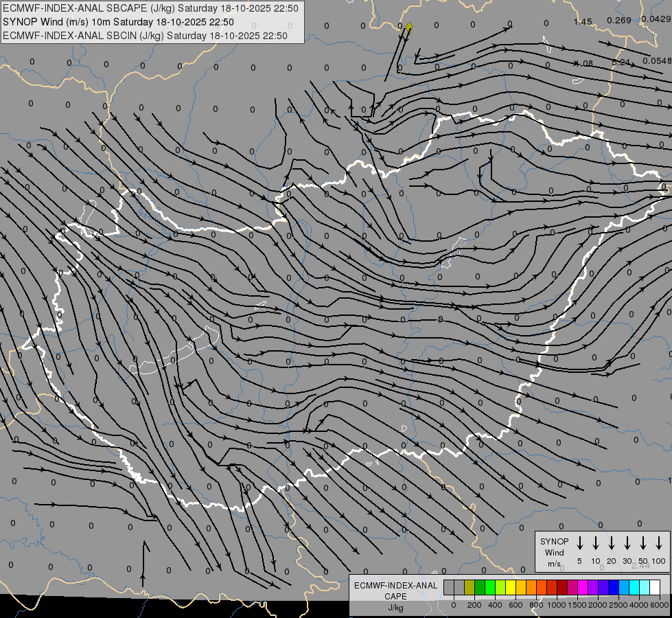
Task: Click the 100 m/s wind arrow in legend
Action: (659, 543)
